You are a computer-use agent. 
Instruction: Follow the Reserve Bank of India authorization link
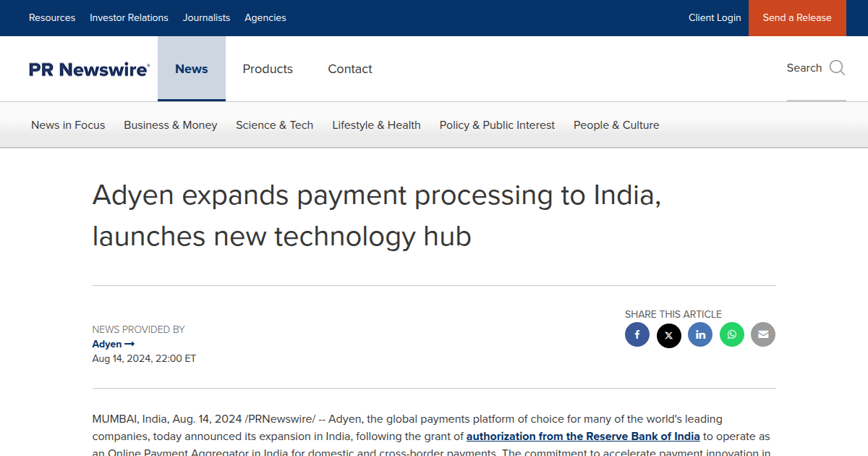(x=583, y=436)
